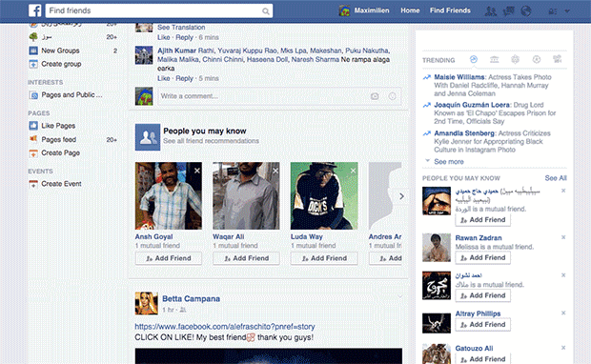Expand the account menu arrow
The height and width of the screenshot is (364, 591).
pyautogui.click(x=567, y=11)
